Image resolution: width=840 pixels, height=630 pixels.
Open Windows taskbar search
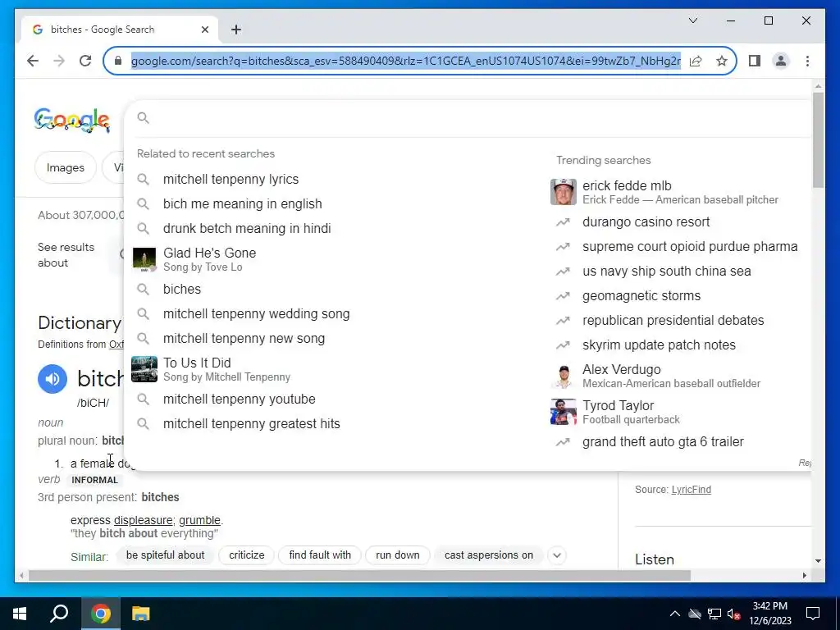pyautogui.click(x=59, y=614)
